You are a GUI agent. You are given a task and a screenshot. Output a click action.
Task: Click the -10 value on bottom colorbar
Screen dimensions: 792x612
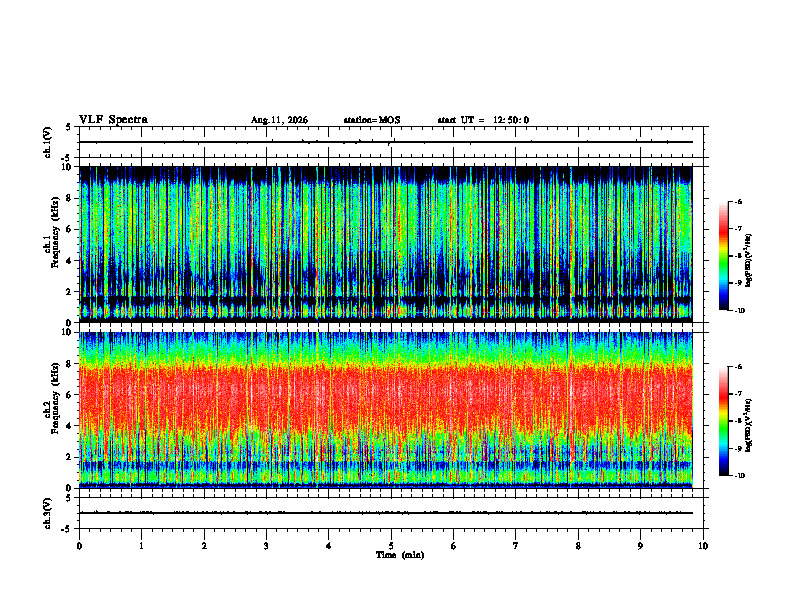point(738,476)
